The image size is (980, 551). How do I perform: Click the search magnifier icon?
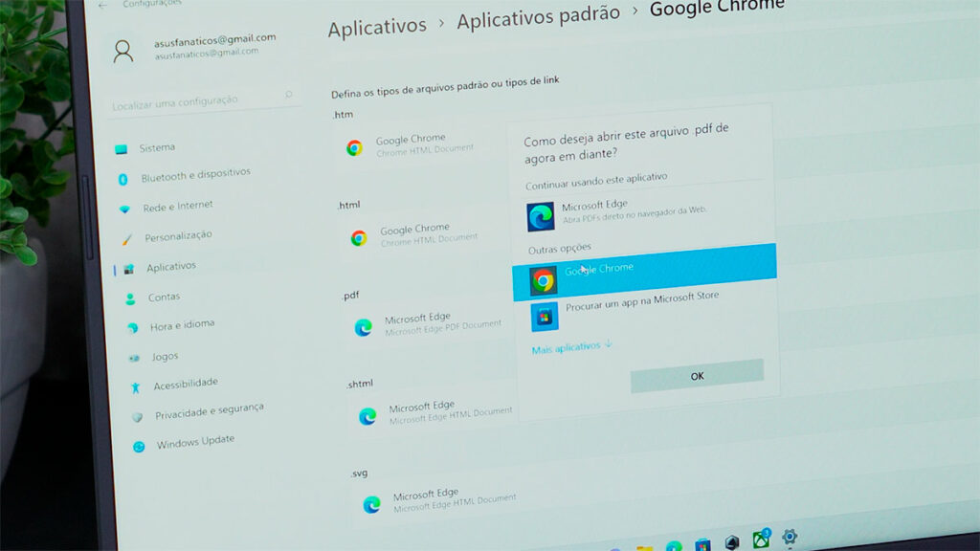tap(288, 95)
